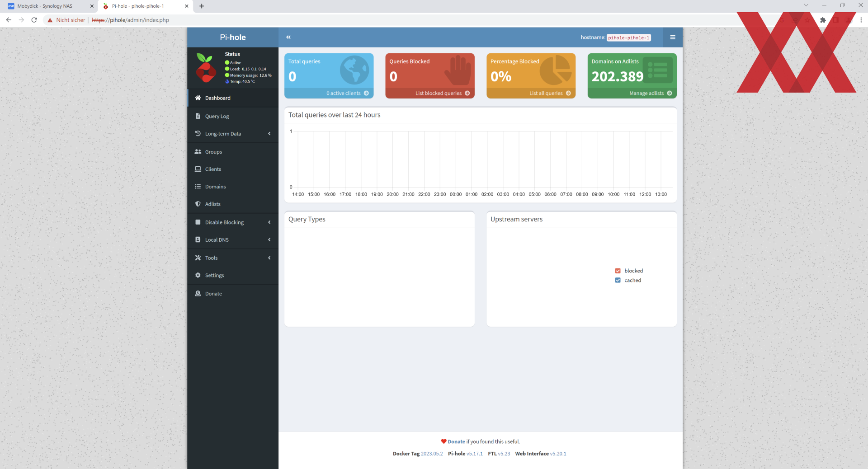Image resolution: width=868 pixels, height=469 pixels.
Task: Click the Docker Tag 2023.05.2 version link
Action: [x=432, y=454]
